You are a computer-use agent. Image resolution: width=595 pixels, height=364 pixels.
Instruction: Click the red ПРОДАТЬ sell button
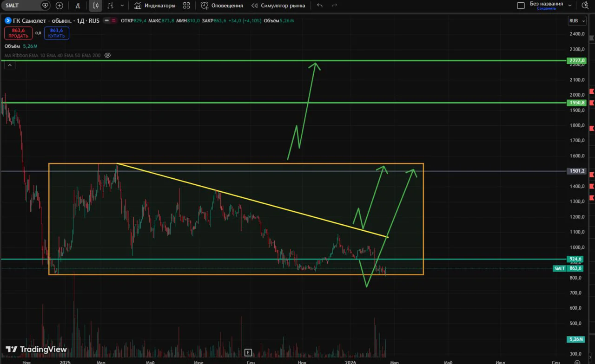[18, 33]
